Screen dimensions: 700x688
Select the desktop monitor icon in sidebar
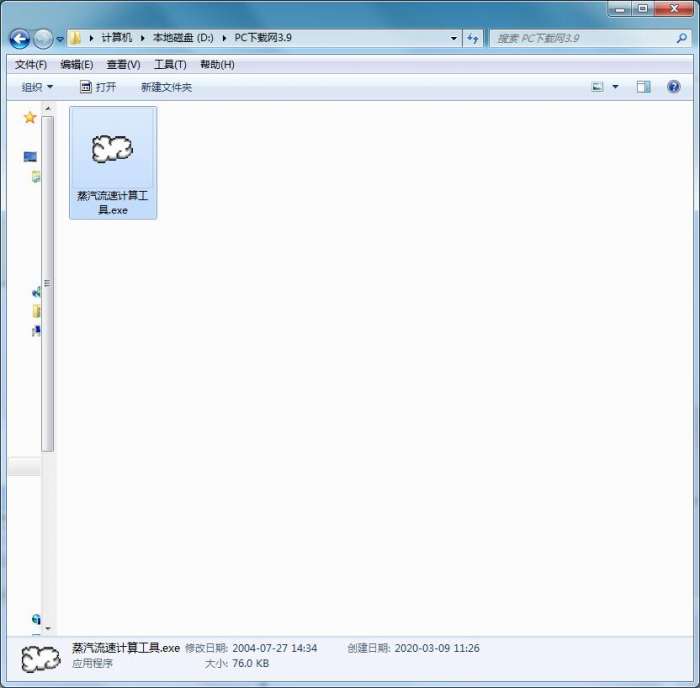30,157
